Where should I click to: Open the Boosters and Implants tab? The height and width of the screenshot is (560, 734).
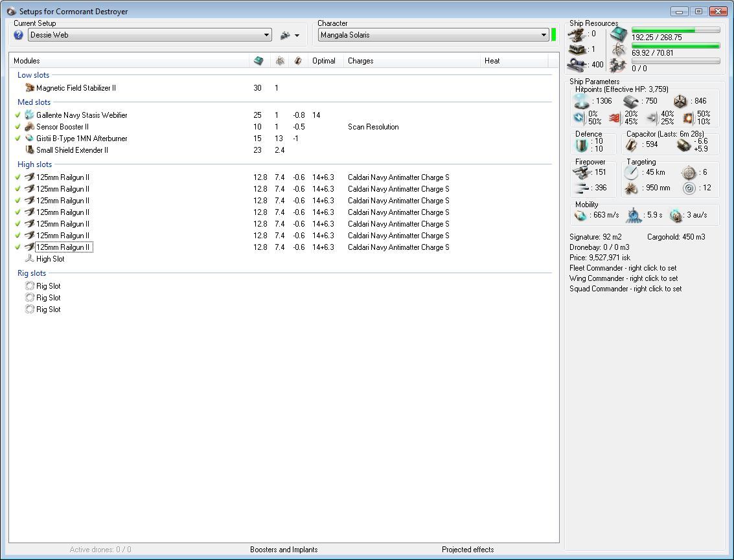click(x=284, y=550)
